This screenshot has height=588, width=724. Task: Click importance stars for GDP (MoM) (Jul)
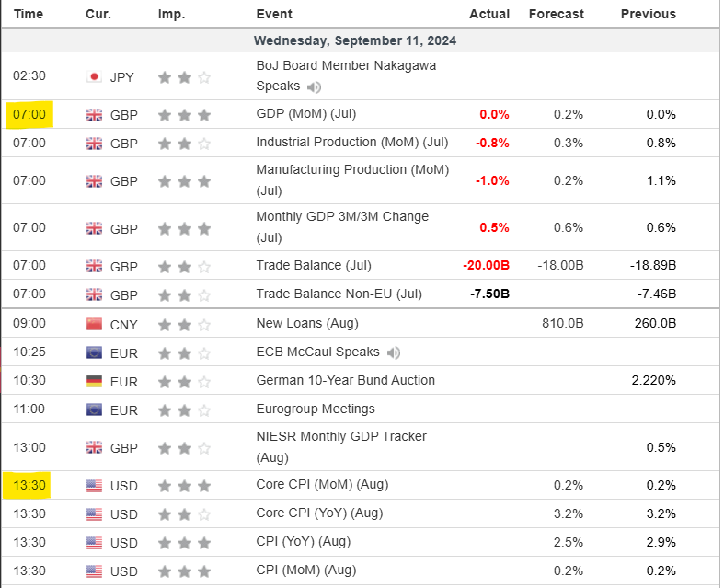pyautogui.click(x=184, y=115)
